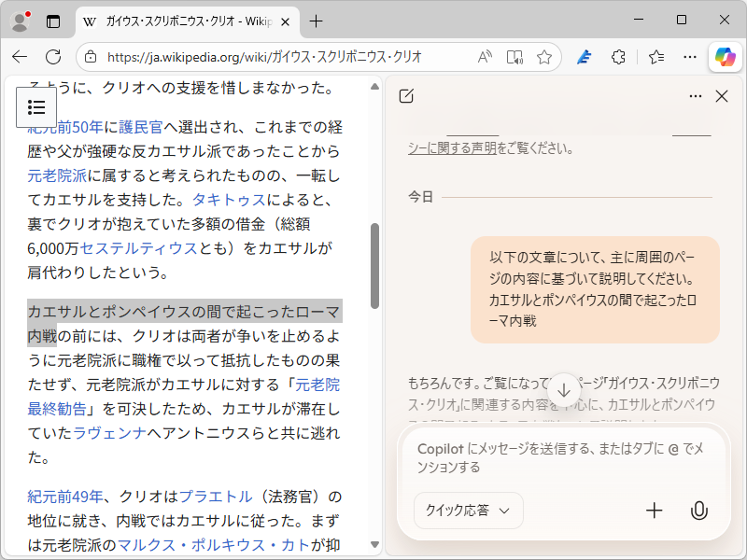The width and height of the screenshot is (747, 560).
Task: Click the browser address bar
Action: click(280, 56)
